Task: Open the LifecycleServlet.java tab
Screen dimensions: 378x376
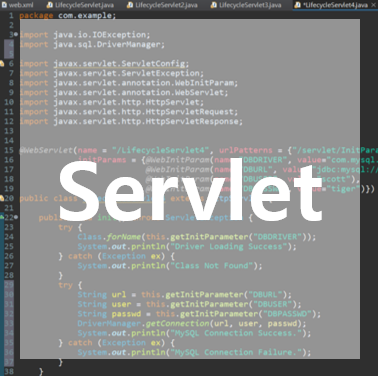Action: pyautogui.click(x=80, y=5)
